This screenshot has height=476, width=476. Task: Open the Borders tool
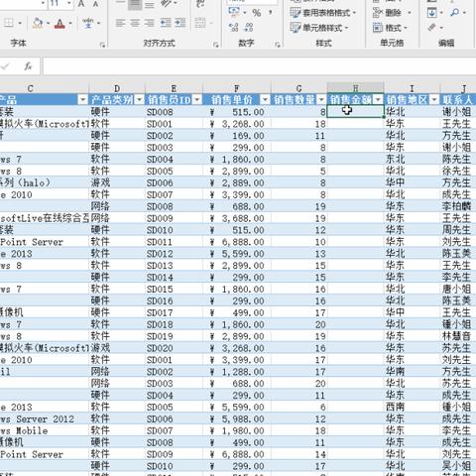(9, 23)
